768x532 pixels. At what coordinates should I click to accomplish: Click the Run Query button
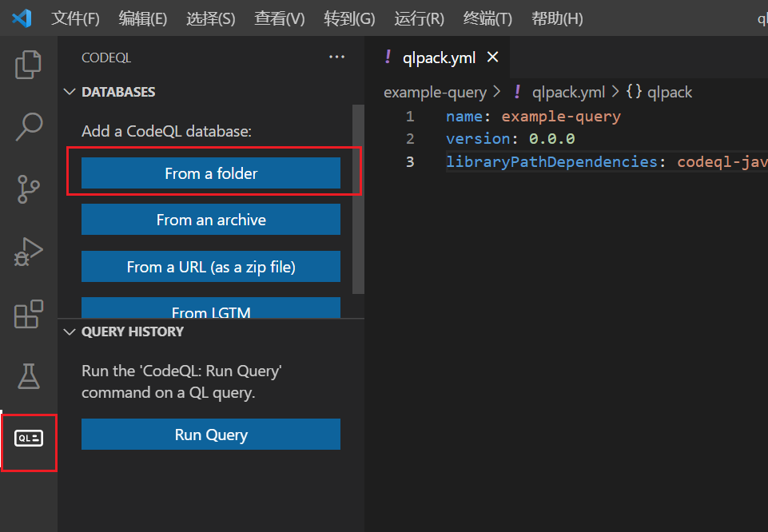211,434
